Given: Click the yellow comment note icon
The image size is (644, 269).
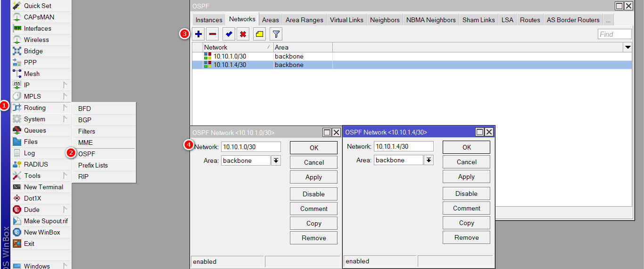Looking at the screenshot, I should (x=259, y=34).
